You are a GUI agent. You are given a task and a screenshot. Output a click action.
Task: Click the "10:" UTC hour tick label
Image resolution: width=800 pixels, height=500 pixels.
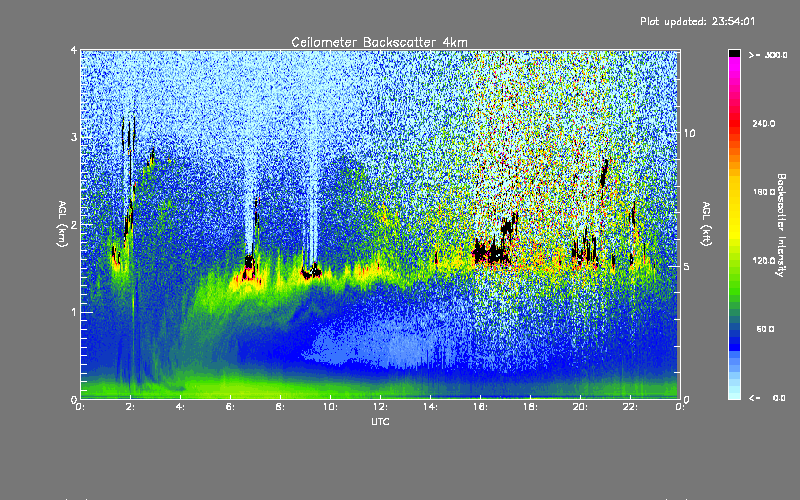(330, 407)
